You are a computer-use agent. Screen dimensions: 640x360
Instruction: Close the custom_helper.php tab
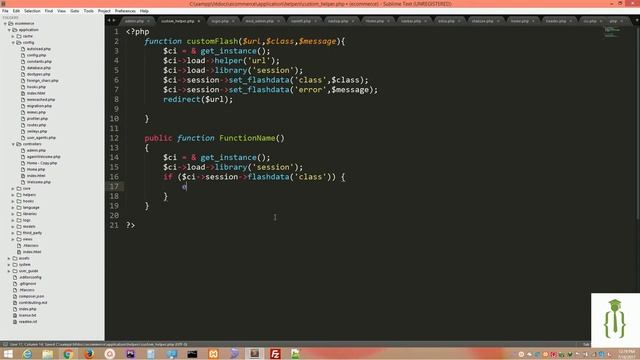coord(199,21)
